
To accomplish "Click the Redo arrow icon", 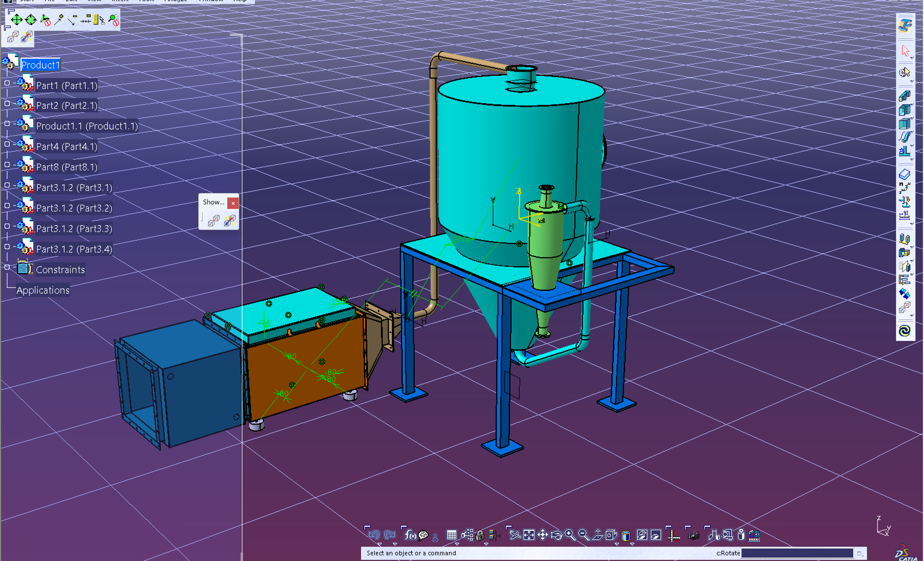I will tap(390, 535).
